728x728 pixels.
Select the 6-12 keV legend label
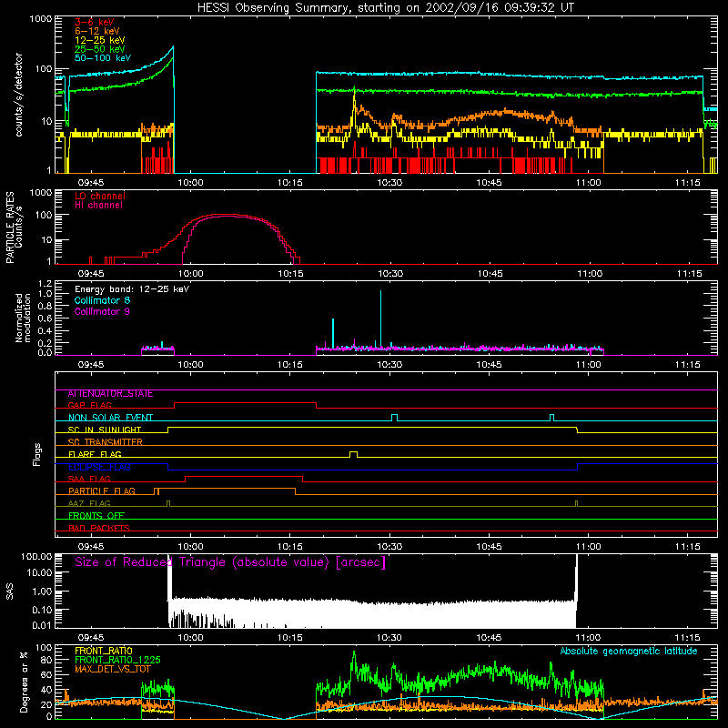[96, 31]
